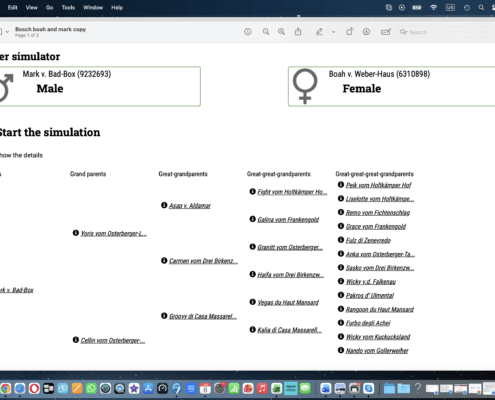Image resolution: width=495 pixels, height=400 pixels.
Task: Click the zoom in magnifier in toolbar
Action: pos(282,32)
